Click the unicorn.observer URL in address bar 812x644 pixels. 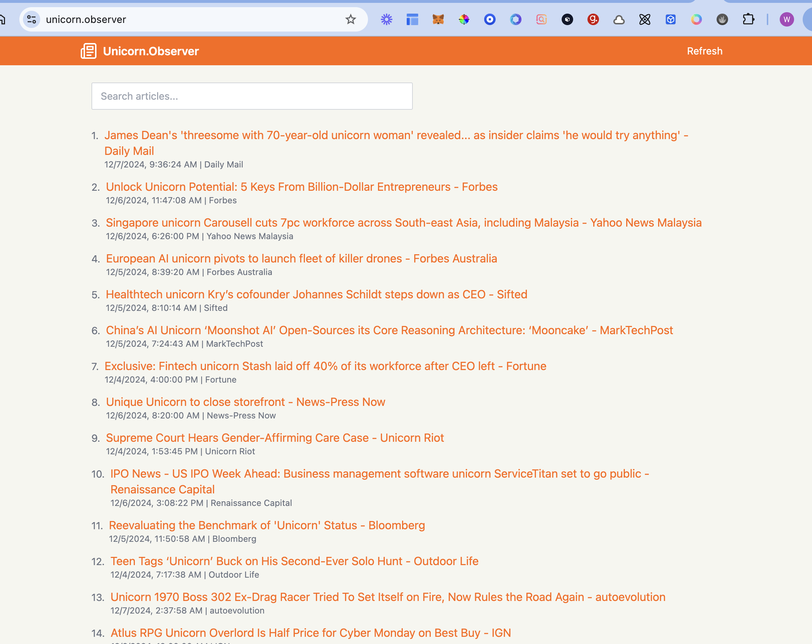(x=86, y=19)
